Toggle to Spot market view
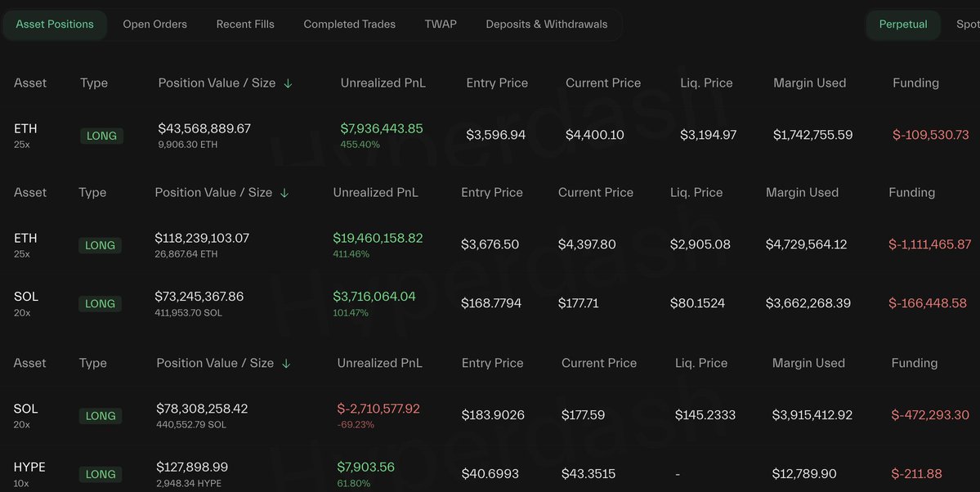 click(968, 25)
